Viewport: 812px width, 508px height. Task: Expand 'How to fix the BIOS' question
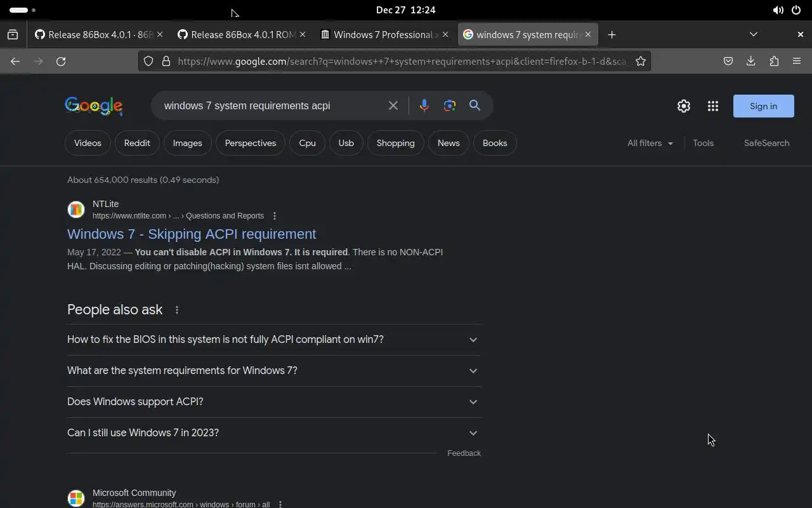274,340
